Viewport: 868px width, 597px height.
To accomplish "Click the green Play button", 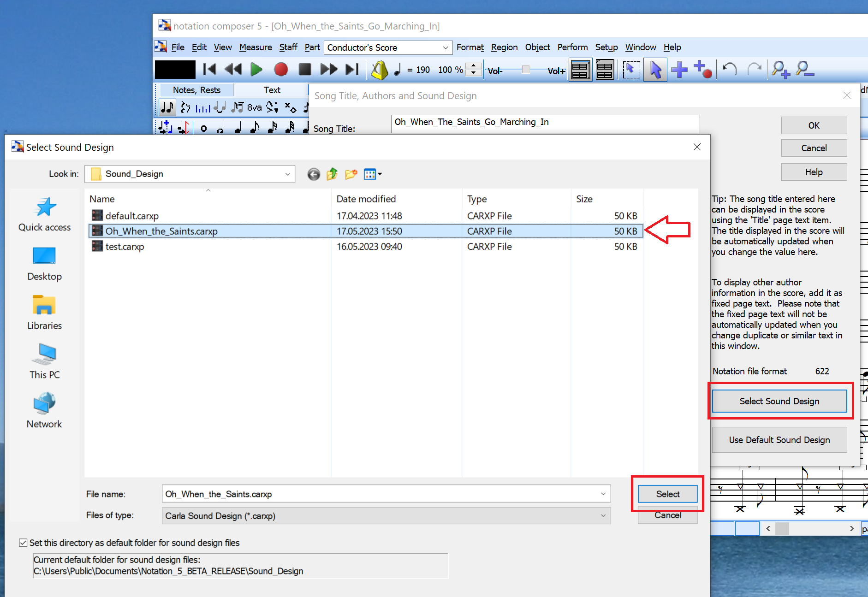I will coord(256,70).
